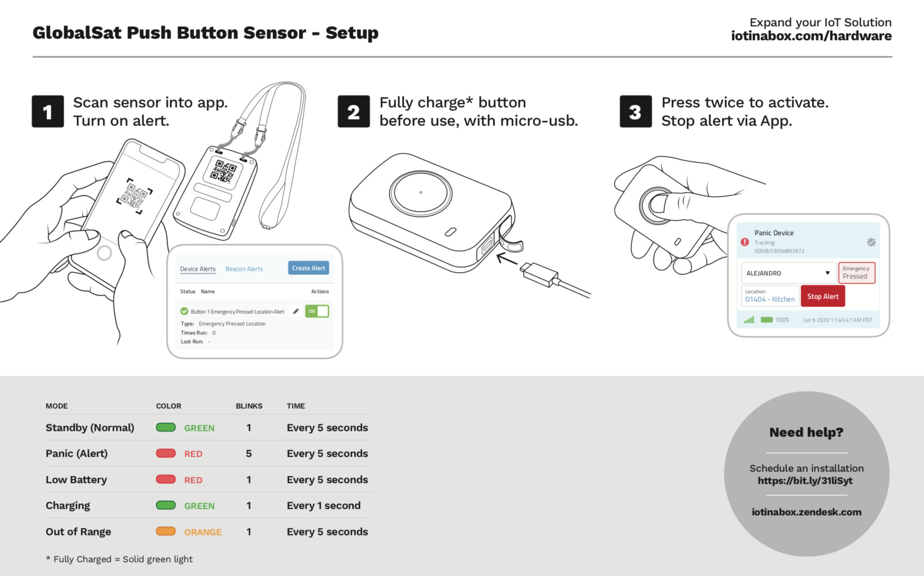Click the 100% battery icon

coord(767,320)
